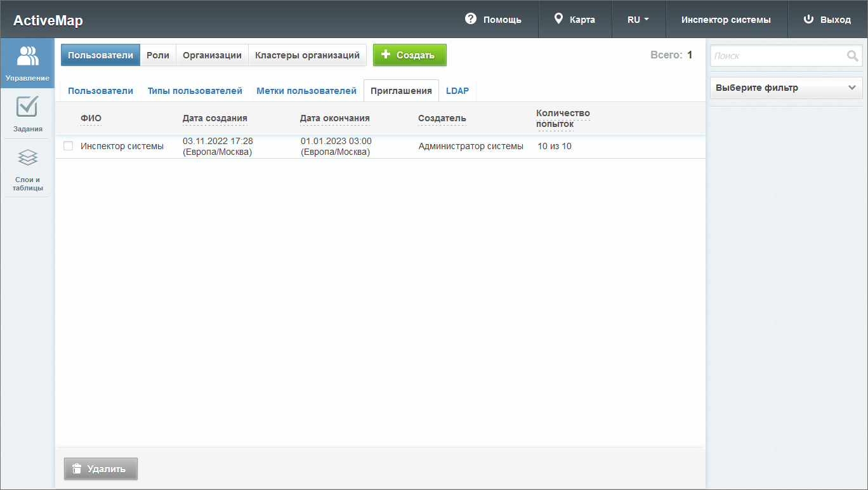Open the RU language dropdown

(x=638, y=20)
